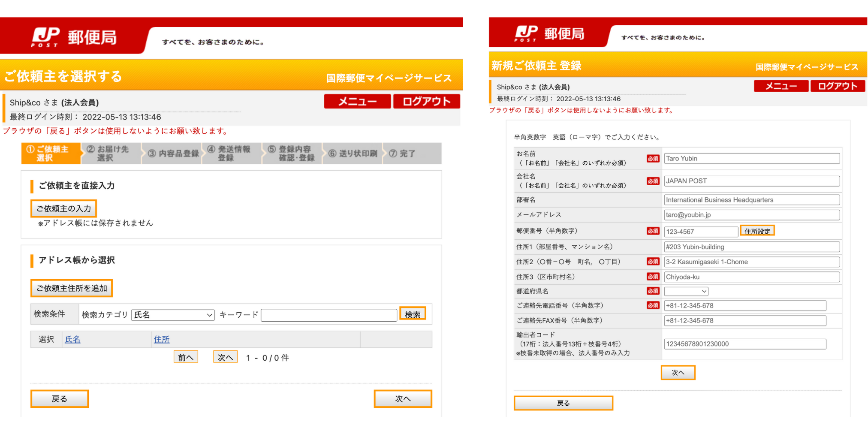The height and width of the screenshot is (434, 868).
Task: Click the 住所設定 button
Action: [x=757, y=231]
